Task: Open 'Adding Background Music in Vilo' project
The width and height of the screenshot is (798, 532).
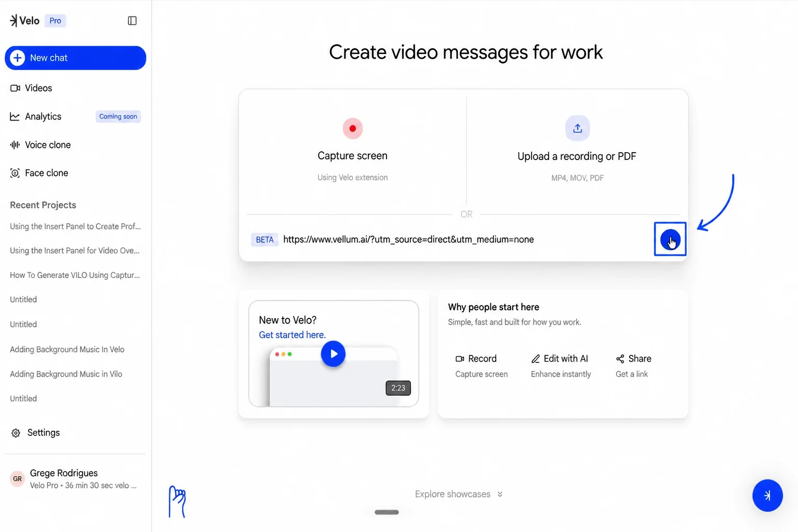Action: click(66, 374)
